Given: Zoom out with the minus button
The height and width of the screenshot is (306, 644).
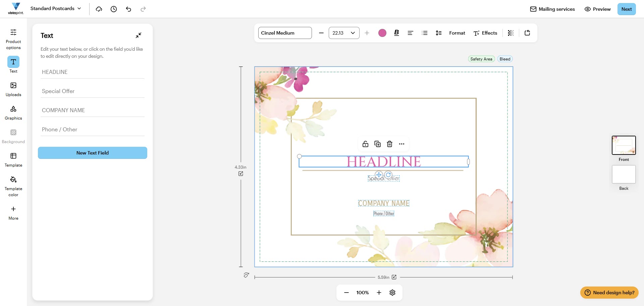Looking at the screenshot, I should click(x=346, y=293).
